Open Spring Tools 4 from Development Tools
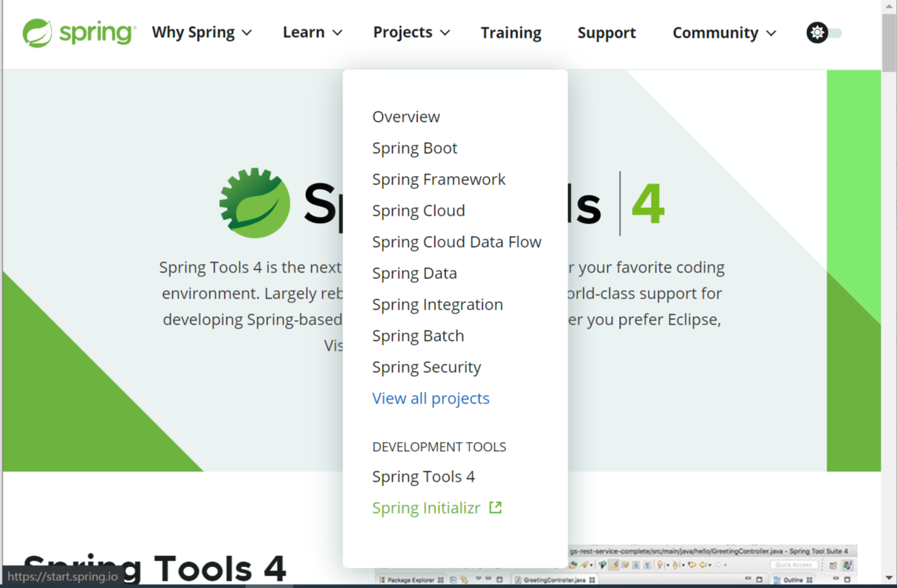The height and width of the screenshot is (588, 897). click(x=423, y=477)
